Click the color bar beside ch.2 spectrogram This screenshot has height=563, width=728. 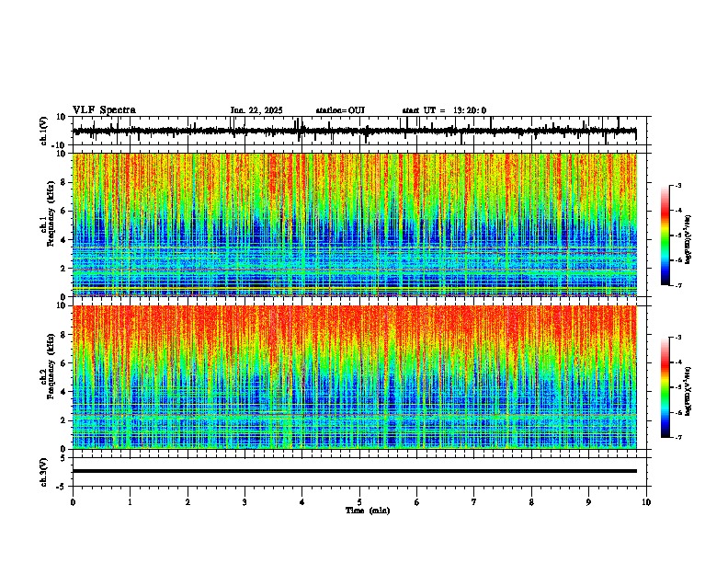tap(665, 387)
